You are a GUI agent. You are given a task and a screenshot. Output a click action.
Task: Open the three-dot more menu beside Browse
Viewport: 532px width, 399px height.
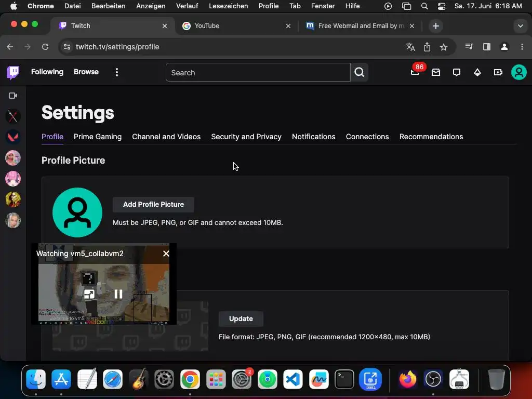tap(117, 72)
